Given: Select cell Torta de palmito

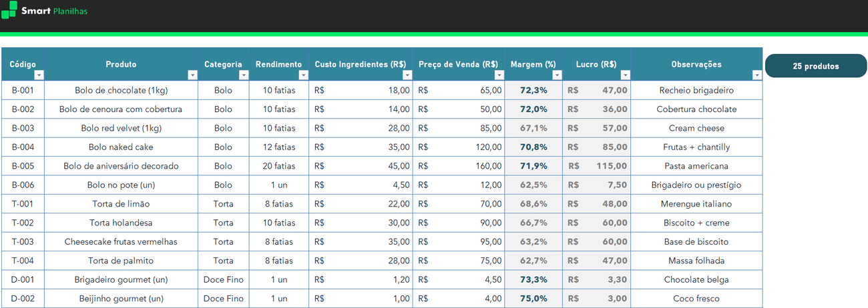Looking at the screenshot, I should click(122, 261).
